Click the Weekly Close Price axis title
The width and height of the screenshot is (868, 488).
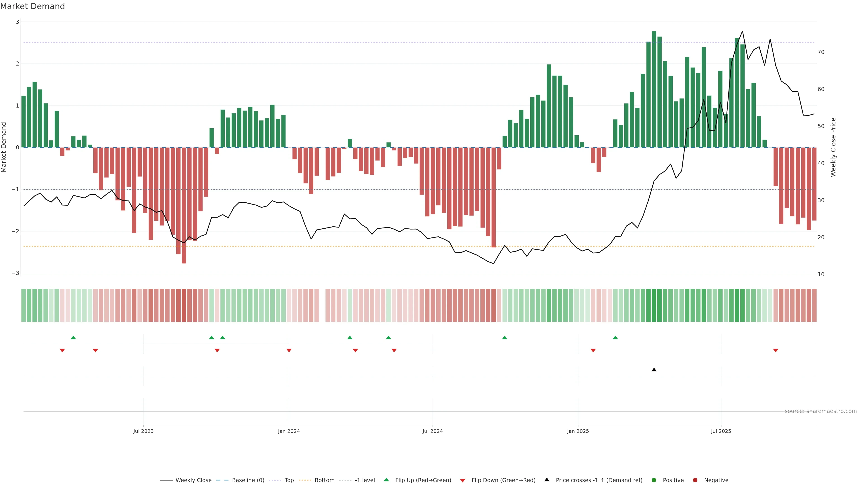click(833, 147)
